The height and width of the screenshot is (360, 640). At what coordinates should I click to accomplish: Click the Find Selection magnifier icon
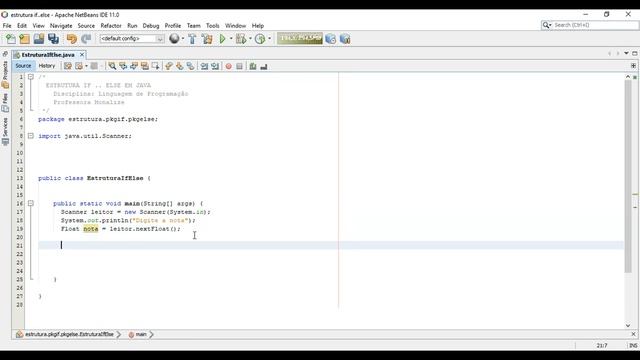tap(112, 66)
